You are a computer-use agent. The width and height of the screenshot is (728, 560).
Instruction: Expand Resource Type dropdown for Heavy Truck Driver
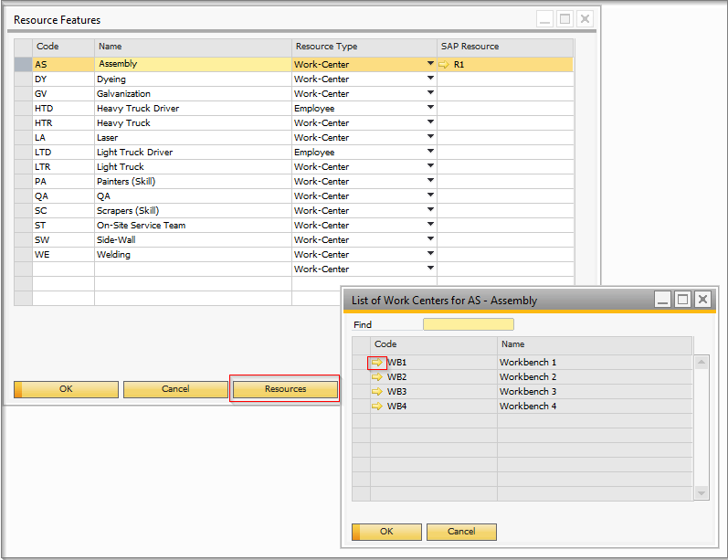pyautogui.click(x=430, y=109)
